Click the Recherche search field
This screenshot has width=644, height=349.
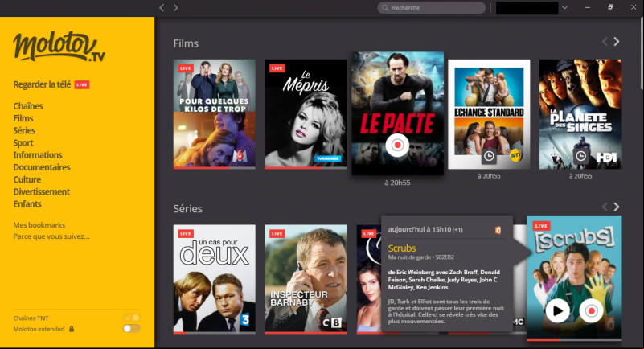(431, 8)
